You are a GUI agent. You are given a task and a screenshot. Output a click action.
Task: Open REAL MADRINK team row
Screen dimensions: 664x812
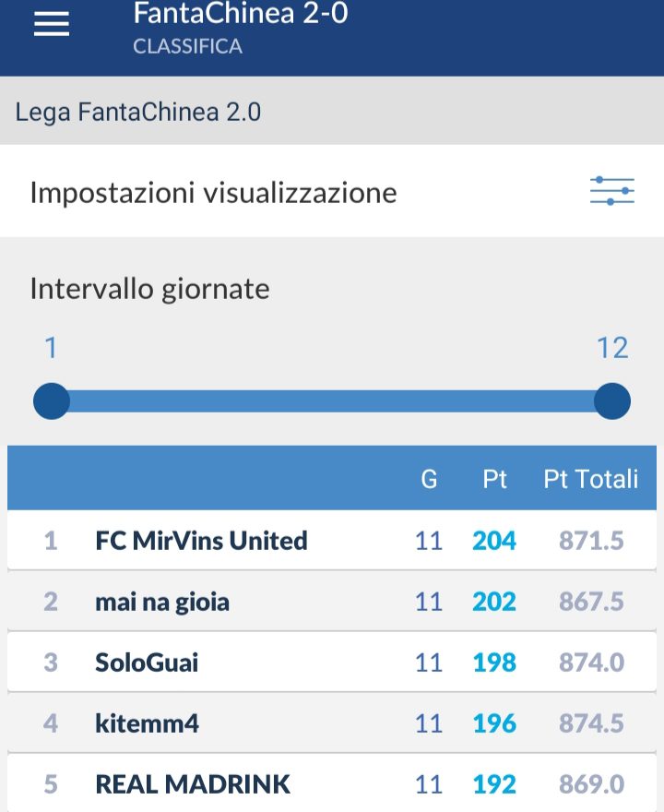click(x=332, y=783)
